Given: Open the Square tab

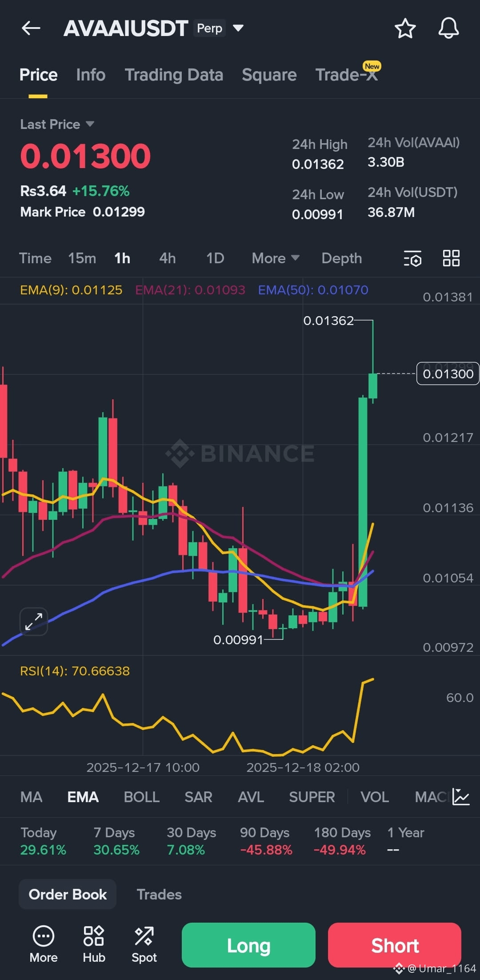Looking at the screenshot, I should point(269,75).
